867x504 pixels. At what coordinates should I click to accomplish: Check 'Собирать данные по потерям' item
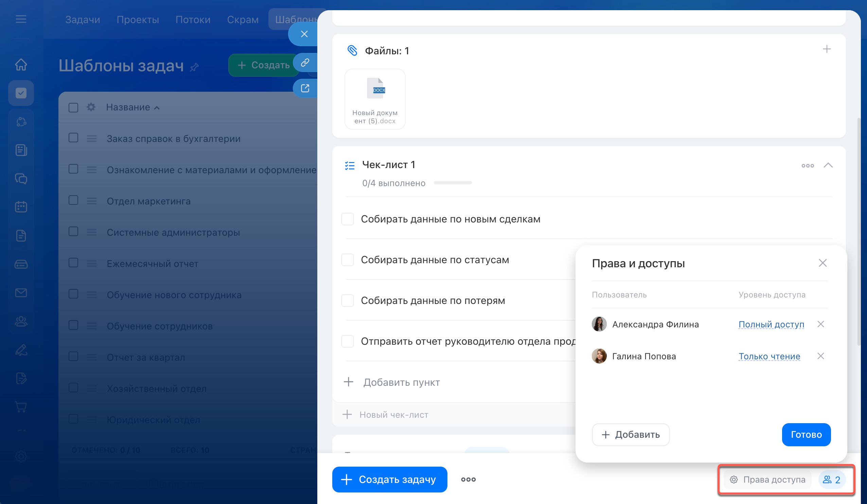[348, 301]
